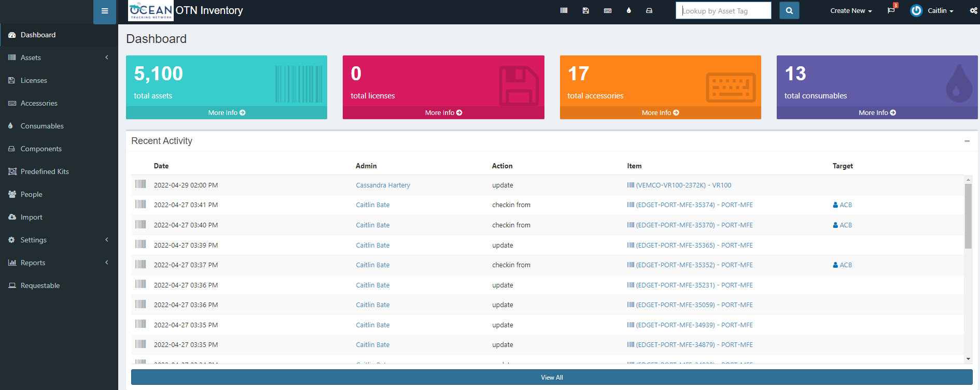Open Cassandra Hartery admin link
This screenshot has width=980, height=390.
[x=383, y=185]
